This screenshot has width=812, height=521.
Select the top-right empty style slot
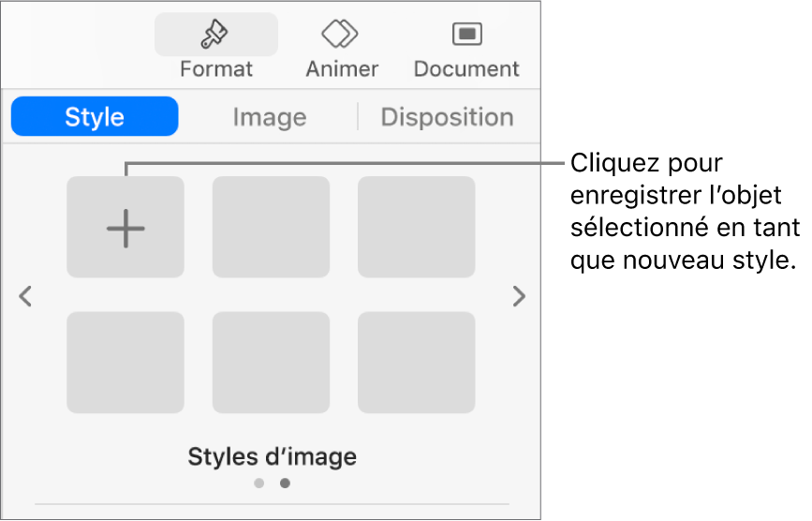pos(416,227)
